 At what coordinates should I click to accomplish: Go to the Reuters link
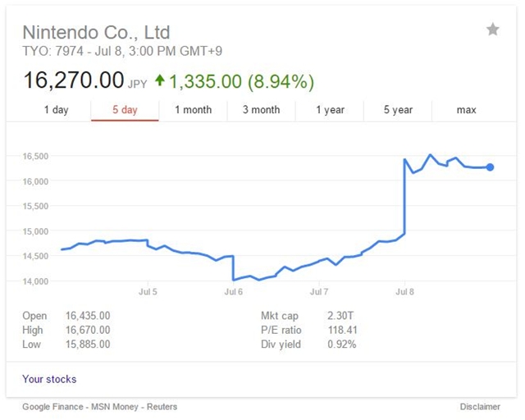(x=160, y=406)
